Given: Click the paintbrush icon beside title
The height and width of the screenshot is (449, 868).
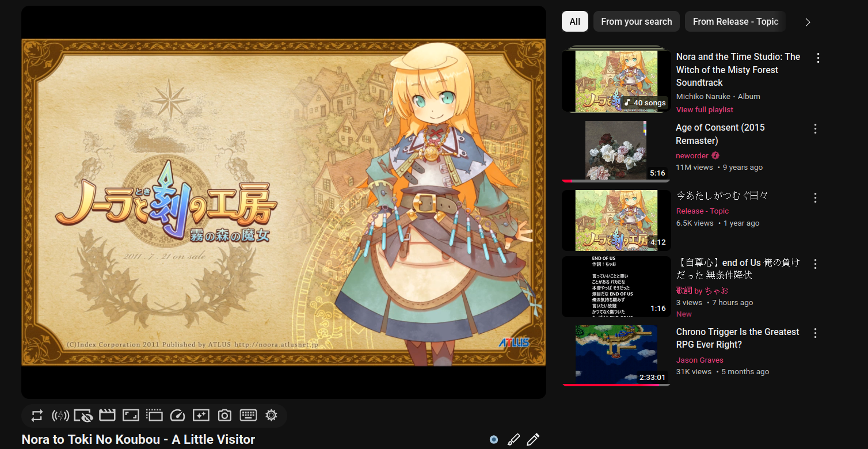Looking at the screenshot, I should pyautogui.click(x=513, y=440).
